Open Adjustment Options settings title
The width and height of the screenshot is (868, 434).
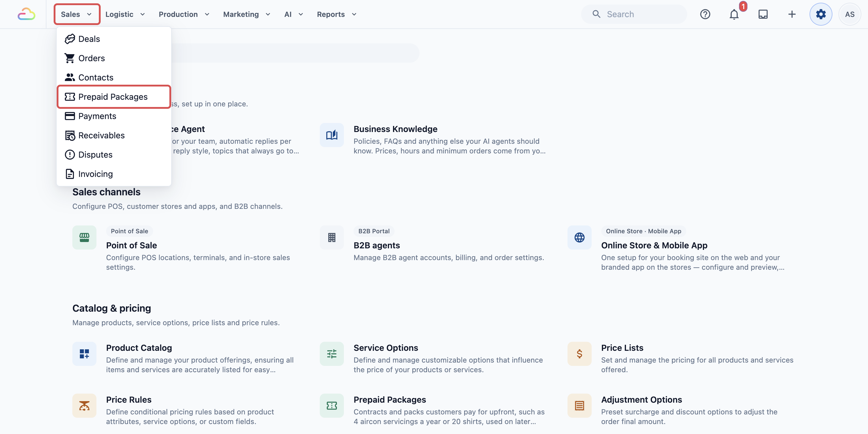click(641, 400)
